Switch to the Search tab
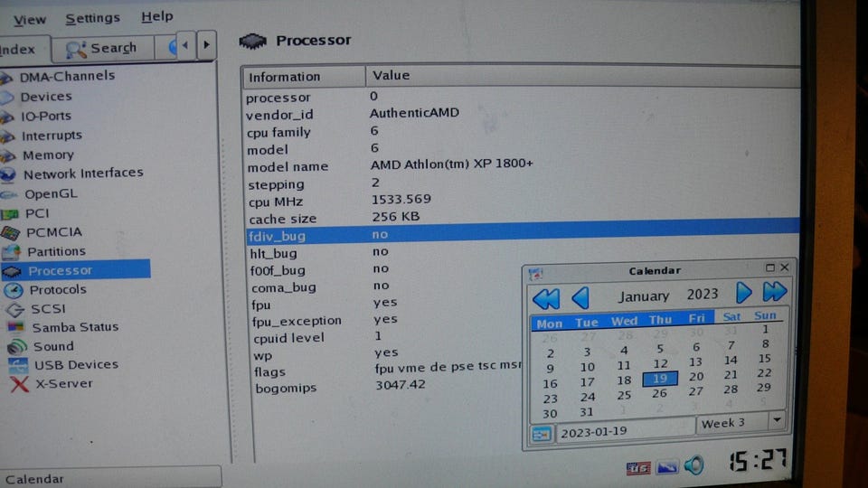Image resolution: width=868 pixels, height=488 pixels. click(x=103, y=49)
